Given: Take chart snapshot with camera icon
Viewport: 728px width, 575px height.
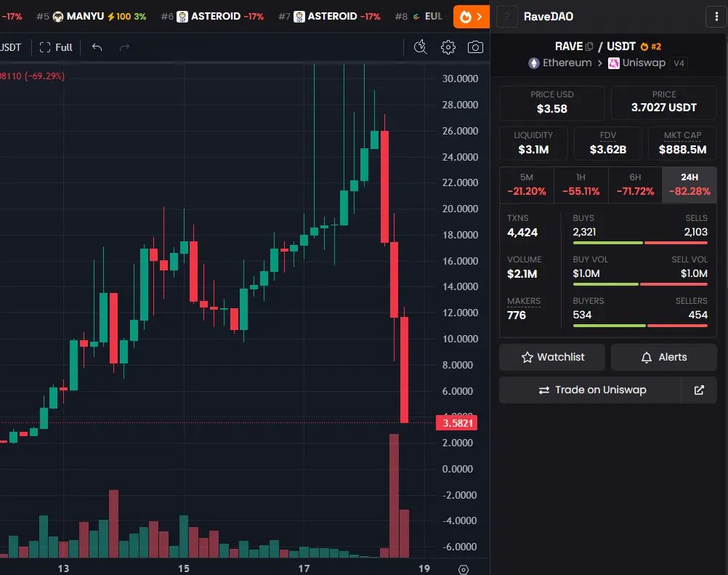Looking at the screenshot, I should [x=475, y=47].
